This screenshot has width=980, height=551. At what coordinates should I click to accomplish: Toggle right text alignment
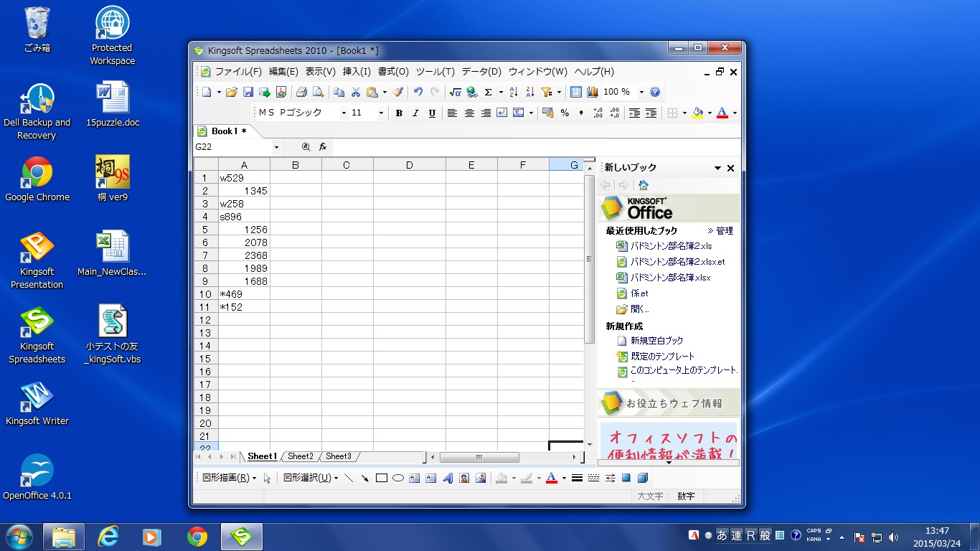tap(486, 113)
